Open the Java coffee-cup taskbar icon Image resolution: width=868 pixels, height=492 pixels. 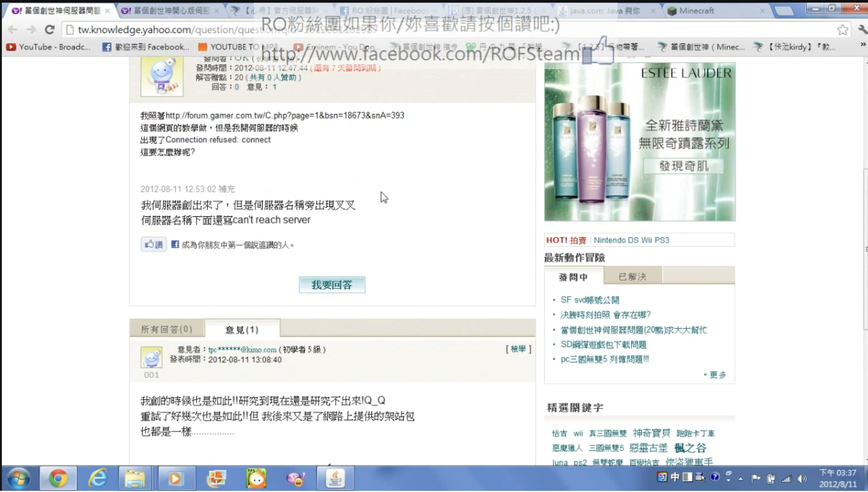tap(335, 478)
